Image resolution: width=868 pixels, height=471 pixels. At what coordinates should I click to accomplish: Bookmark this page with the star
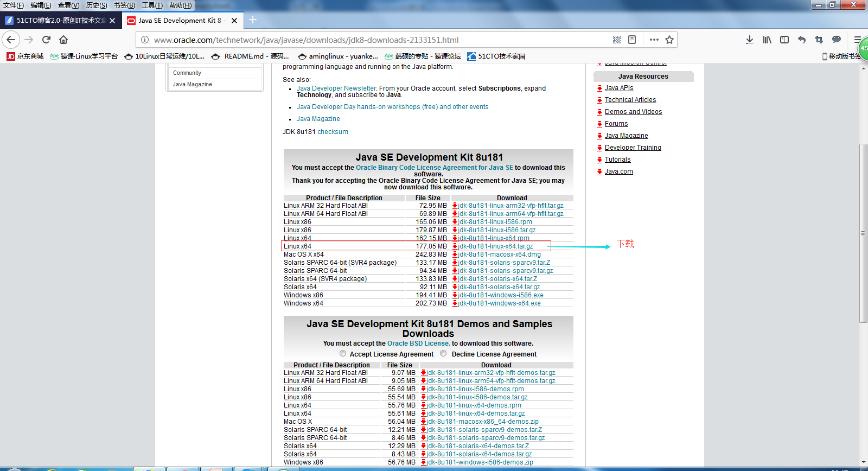click(669, 40)
